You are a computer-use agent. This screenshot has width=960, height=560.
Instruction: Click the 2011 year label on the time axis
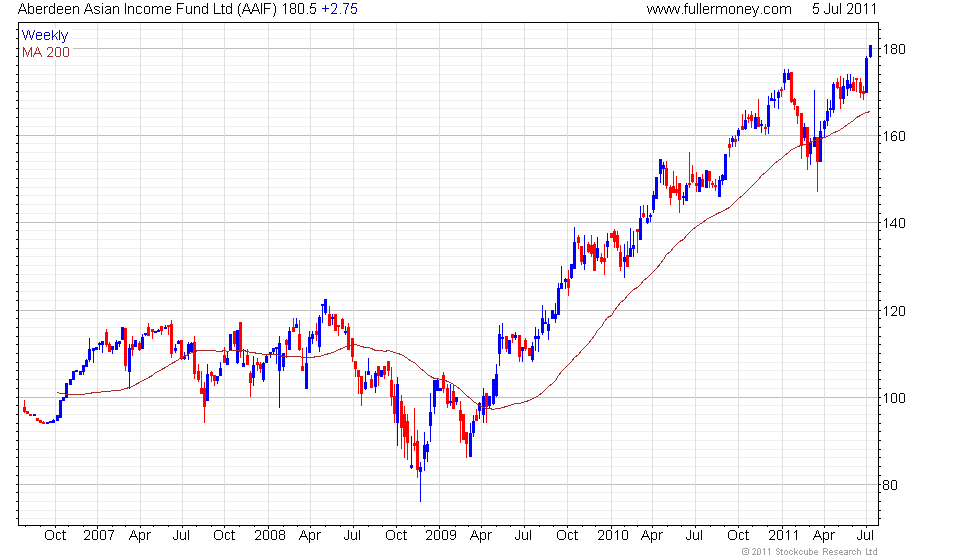click(784, 536)
